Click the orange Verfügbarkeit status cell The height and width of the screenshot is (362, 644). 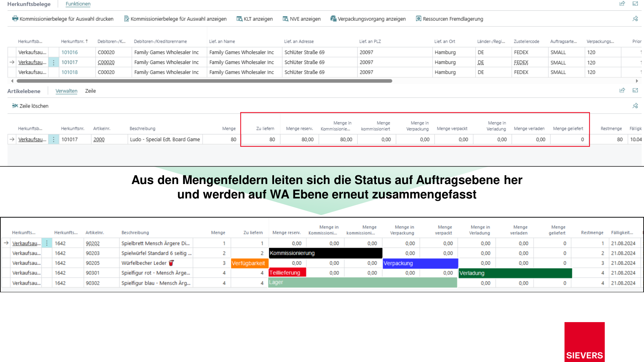[x=250, y=263]
